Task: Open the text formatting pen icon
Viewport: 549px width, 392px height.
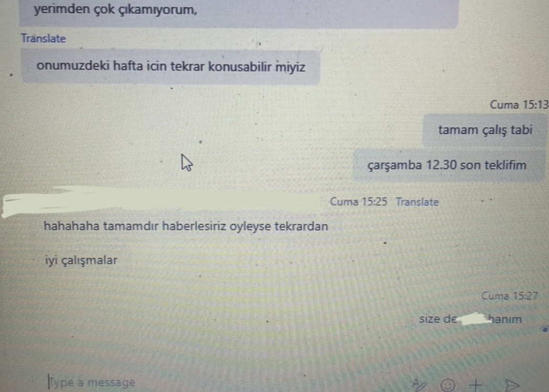Action: pos(419,385)
